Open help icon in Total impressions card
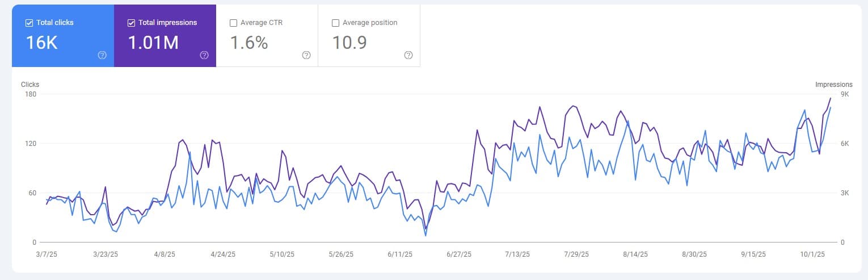868x280 pixels. click(204, 55)
